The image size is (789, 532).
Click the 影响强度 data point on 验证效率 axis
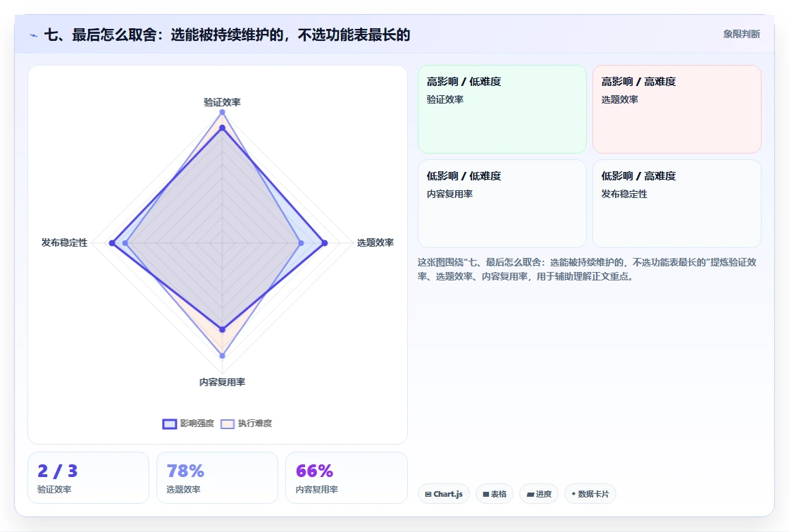(x=222, y=128)
